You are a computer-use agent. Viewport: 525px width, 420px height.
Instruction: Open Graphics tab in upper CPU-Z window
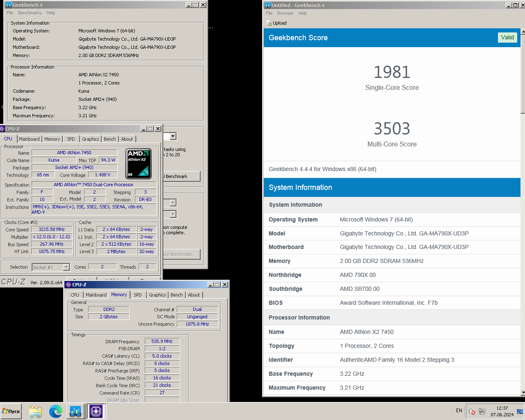90,139
